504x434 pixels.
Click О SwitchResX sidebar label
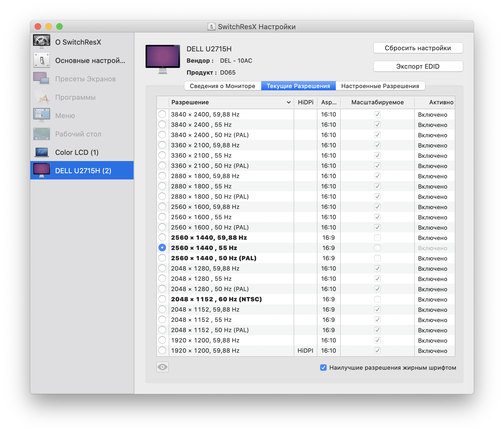coord(78,42)
